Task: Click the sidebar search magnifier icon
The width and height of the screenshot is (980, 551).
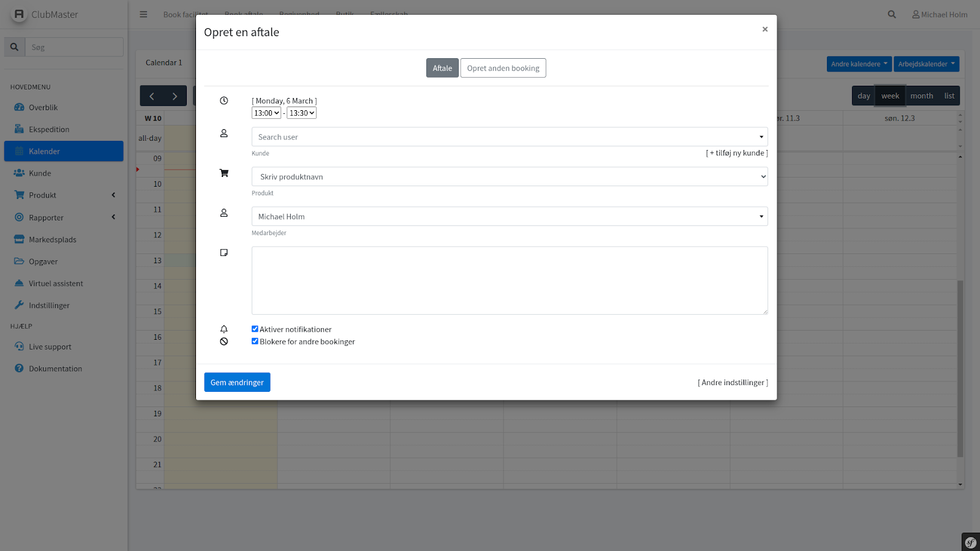Action: (15, 47)
